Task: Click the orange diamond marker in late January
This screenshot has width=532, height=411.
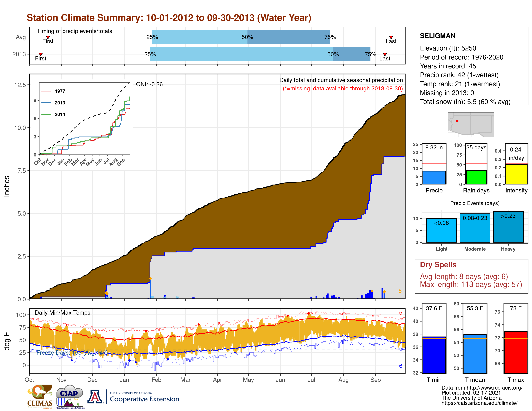Action: pyautogui.click(x=150, y=279)
